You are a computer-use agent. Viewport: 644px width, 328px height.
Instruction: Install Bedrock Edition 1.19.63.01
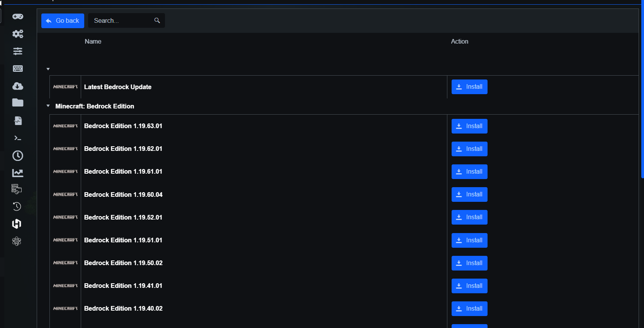click(469, 126)
